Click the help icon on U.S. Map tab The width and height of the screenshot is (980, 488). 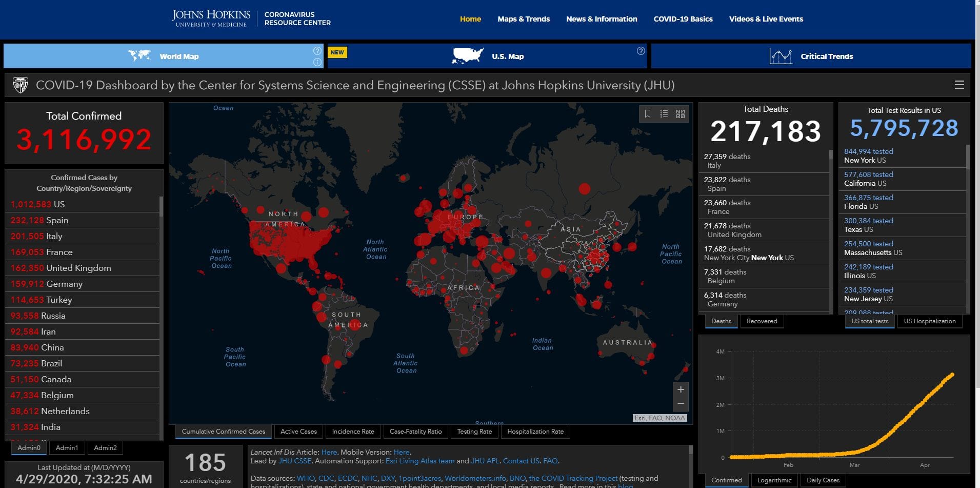click(641, 51)
